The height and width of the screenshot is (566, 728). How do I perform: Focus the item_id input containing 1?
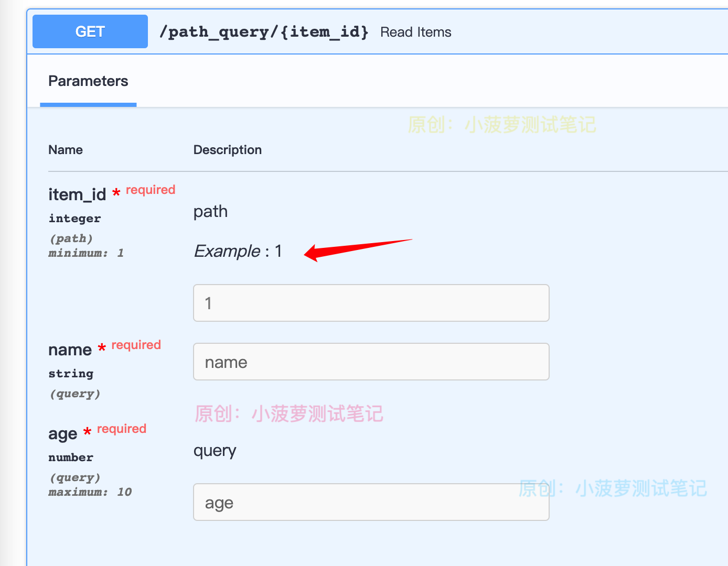point(371,303)
